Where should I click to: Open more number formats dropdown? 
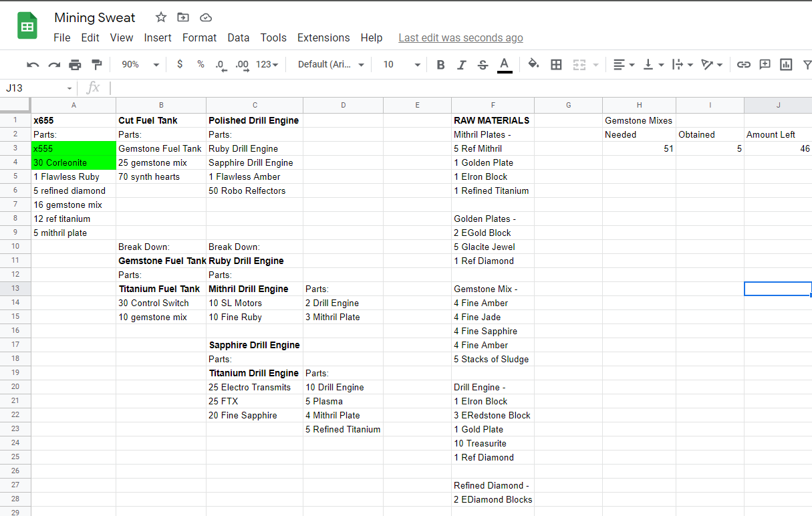pyautogui.click(x=267, y=64)
